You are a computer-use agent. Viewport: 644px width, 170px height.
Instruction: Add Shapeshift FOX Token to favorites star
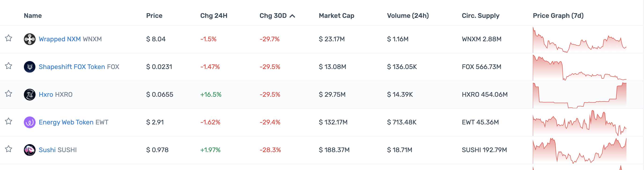tap(8, 66)
